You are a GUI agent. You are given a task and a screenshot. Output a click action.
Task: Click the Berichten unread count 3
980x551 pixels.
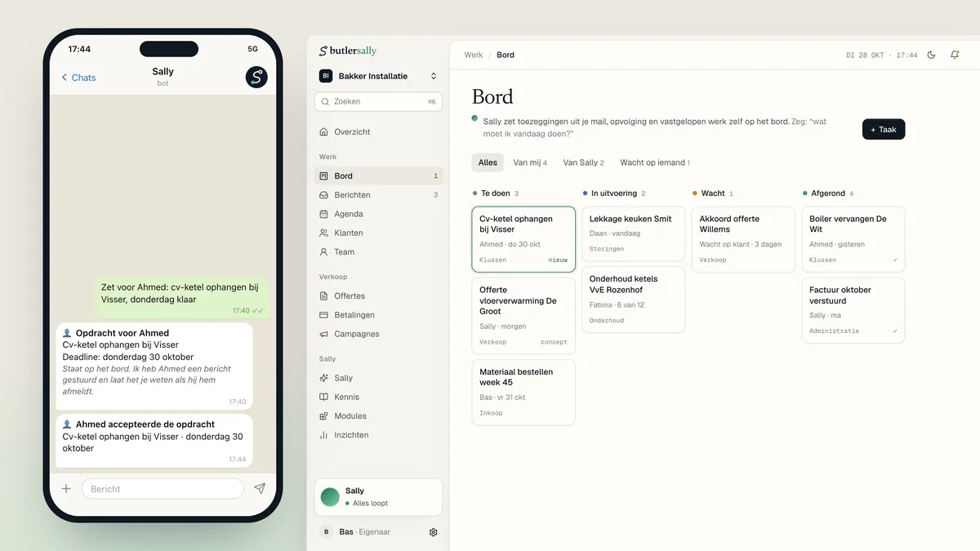(x=435, y=195)
